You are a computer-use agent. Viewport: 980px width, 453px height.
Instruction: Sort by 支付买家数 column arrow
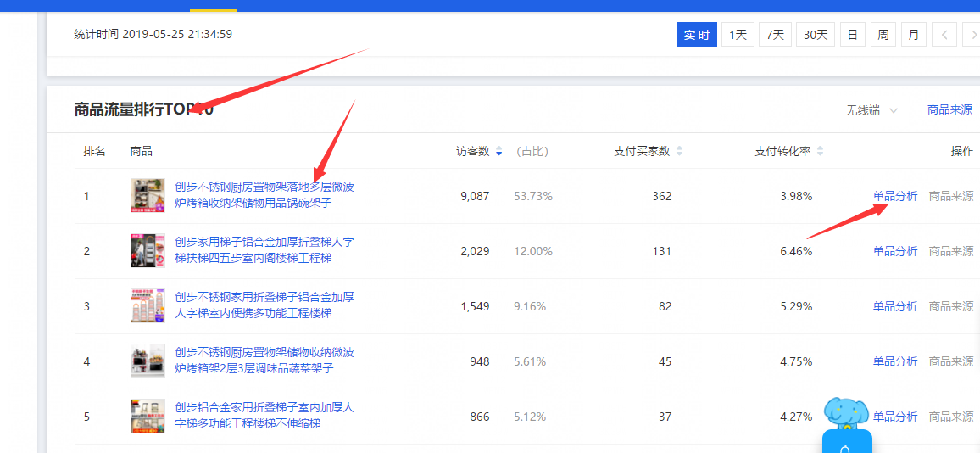tap(679, 152)
